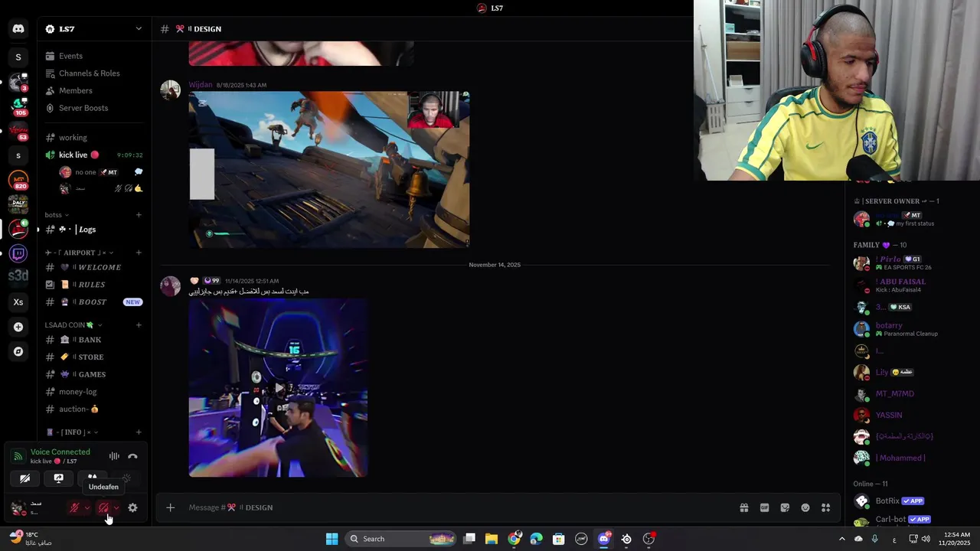This screenshot has height=551, width=980.
Task: Open the STORE channel
Action: pos(94,357)
